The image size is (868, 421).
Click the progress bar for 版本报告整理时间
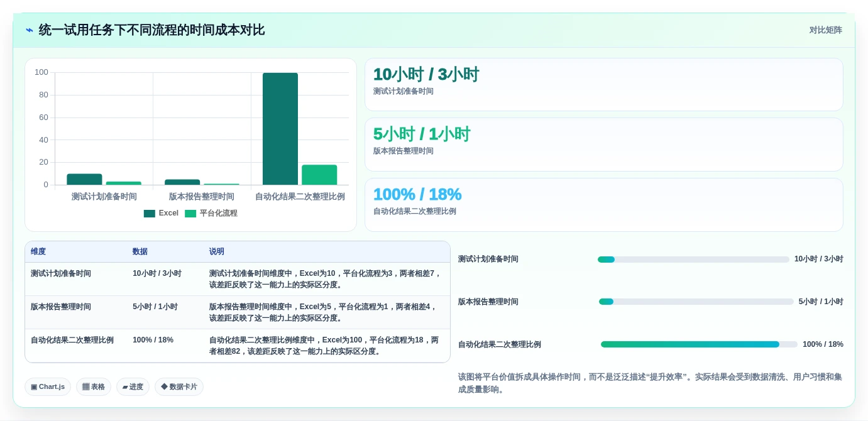(696, 302)
